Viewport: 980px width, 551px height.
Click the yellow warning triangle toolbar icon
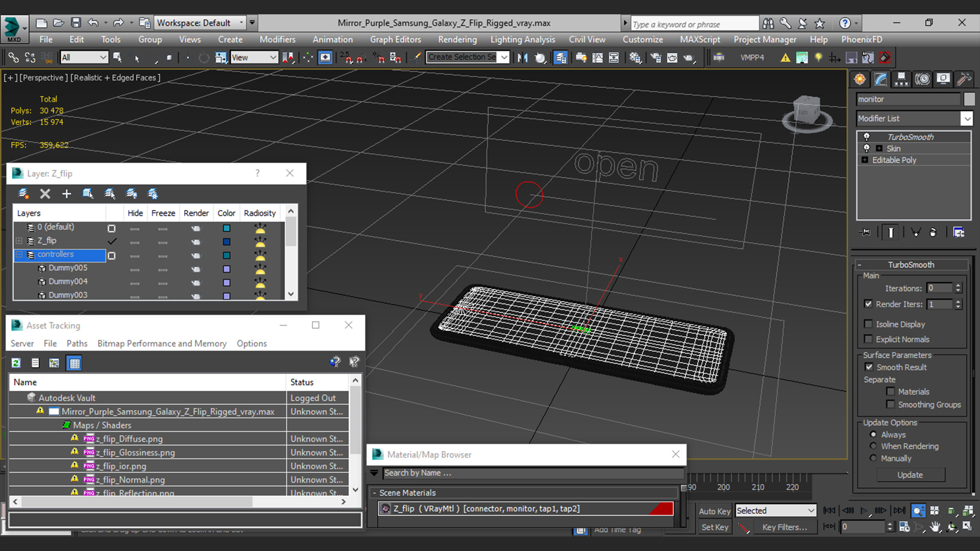click(786, 58)
